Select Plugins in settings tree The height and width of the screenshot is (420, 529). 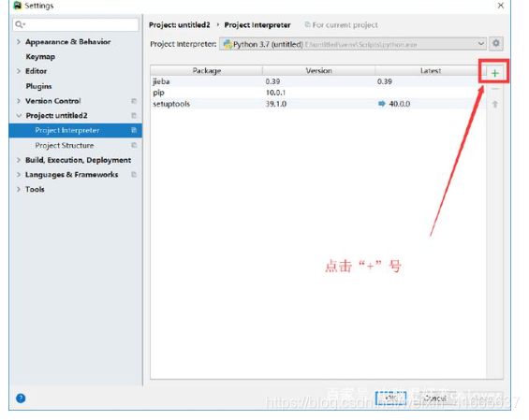coord(38,86)
